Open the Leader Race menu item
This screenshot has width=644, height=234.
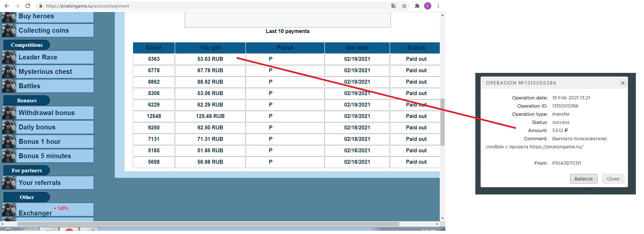[38, 57]
